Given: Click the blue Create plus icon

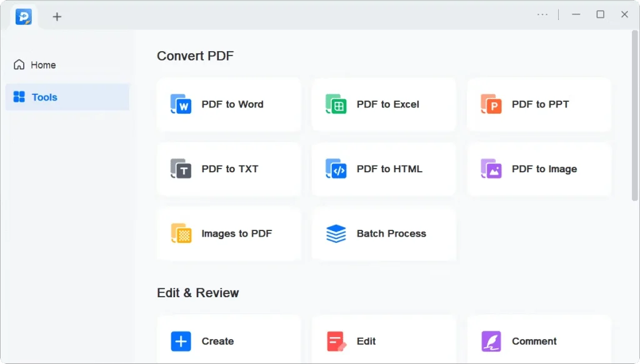Looking at the screenshot, I should [181, 342].
